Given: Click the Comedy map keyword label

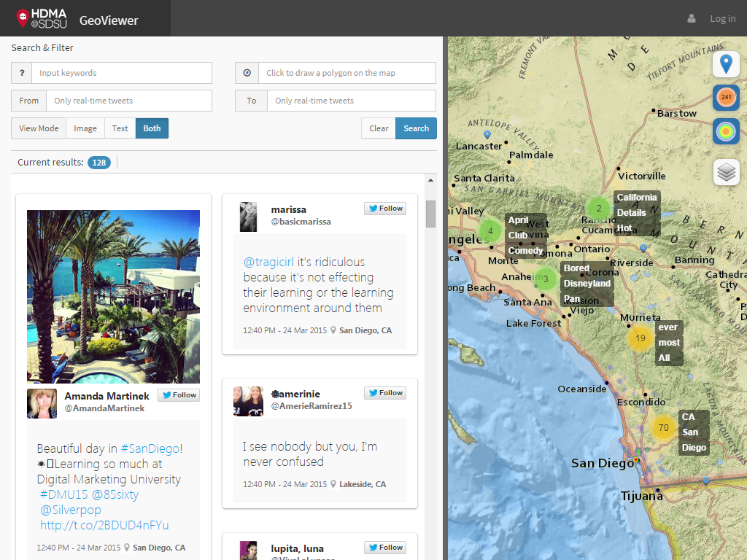Looking at the screenshot, I should pyautogui.click(x=525, y=251).
